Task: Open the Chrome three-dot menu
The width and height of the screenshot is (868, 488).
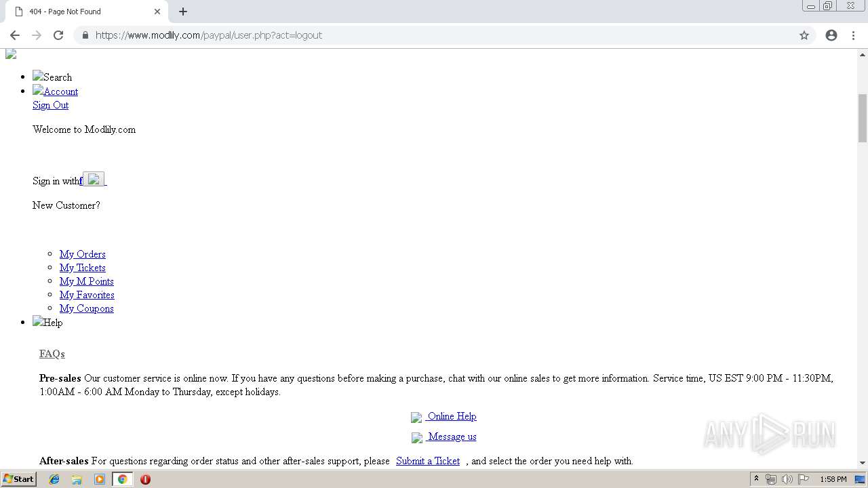Action: coord(853,35)
